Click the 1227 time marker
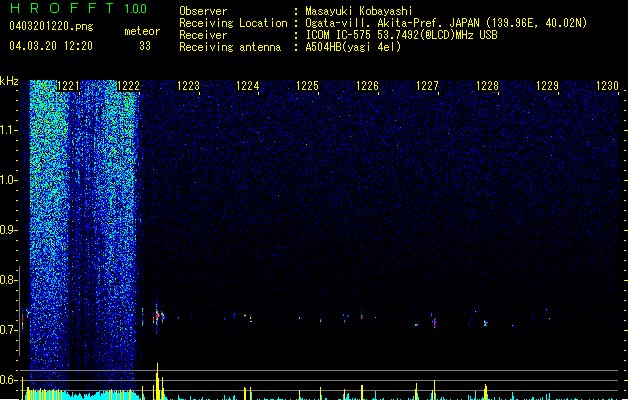Screen dimensions: 629x400 coord(427,86)
